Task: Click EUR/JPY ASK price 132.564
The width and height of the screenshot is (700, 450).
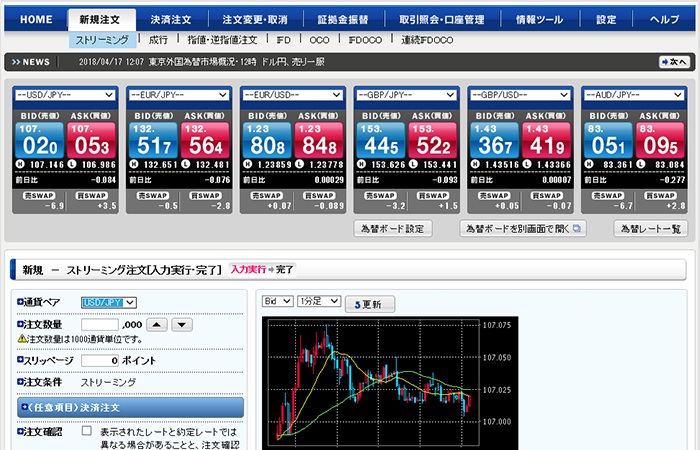Action: pyautogui.click(x=205, y=140)
